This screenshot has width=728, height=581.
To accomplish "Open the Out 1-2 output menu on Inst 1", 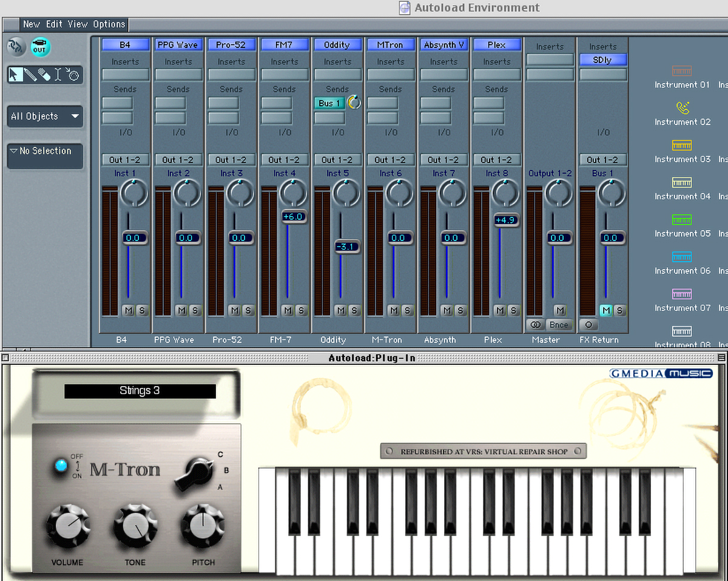I will click(125, 160).
